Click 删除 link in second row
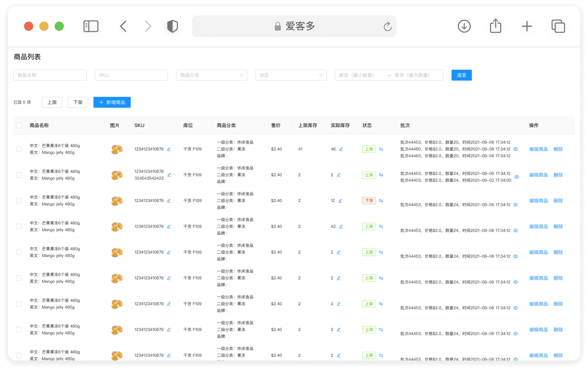The image size is (588, 370). tap(558, 175)
